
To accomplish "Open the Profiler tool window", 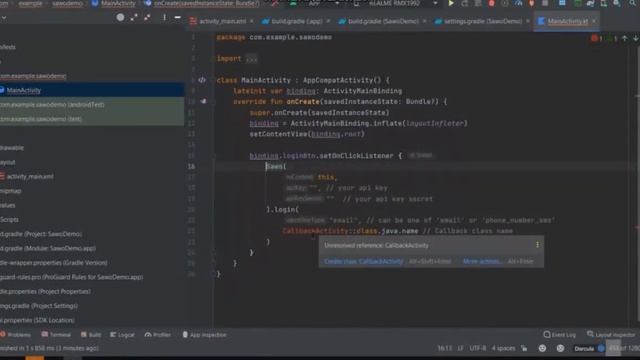I will point(158,335).
